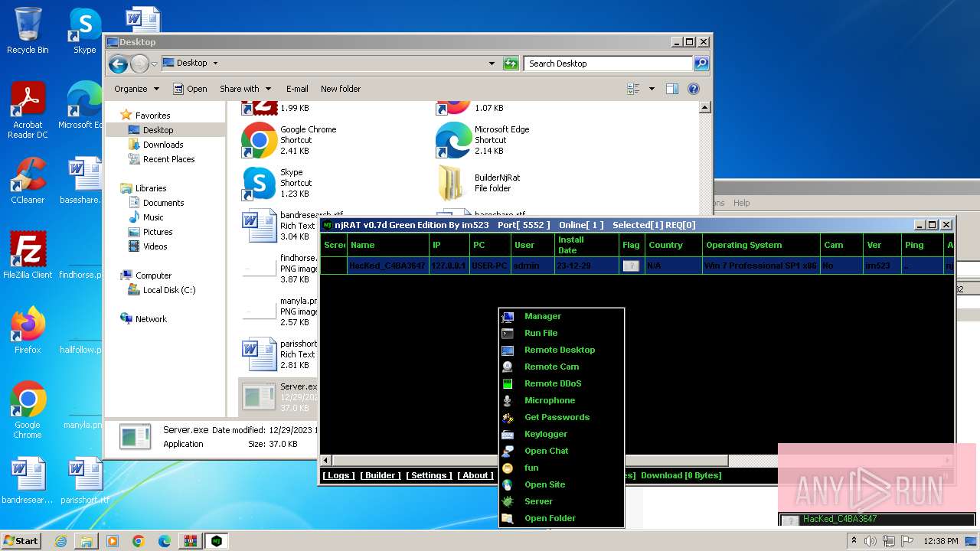The height and width of the screenshot is (551, 980).
Task: Click the Country column header in njRAT
Action: point(673,245)
